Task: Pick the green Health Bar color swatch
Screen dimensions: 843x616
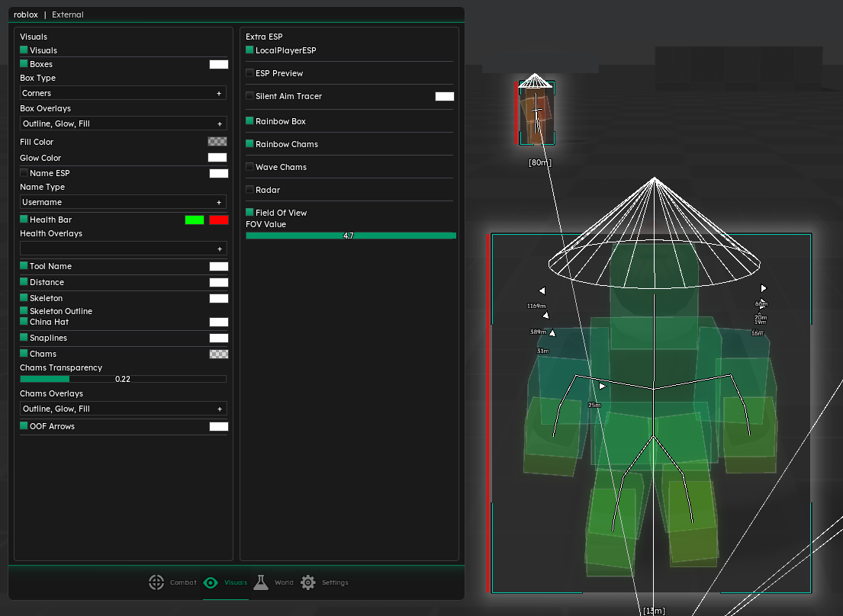Action: (195, 220)
